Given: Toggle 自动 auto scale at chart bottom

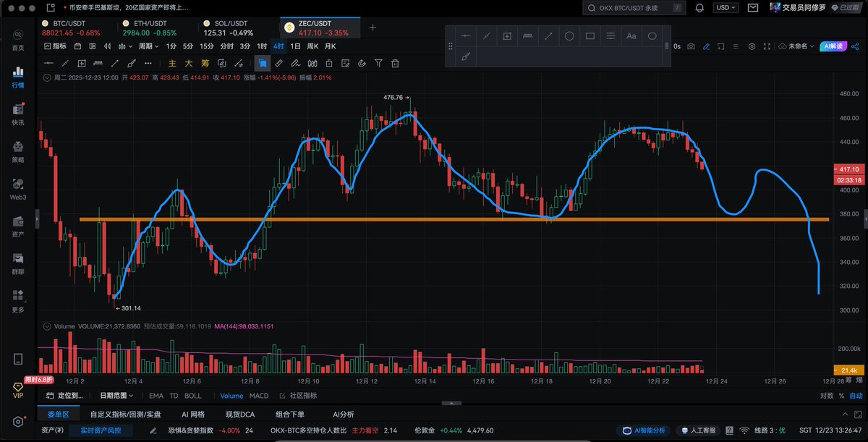Looking at the screenshot, I should [x=856, y=396].
